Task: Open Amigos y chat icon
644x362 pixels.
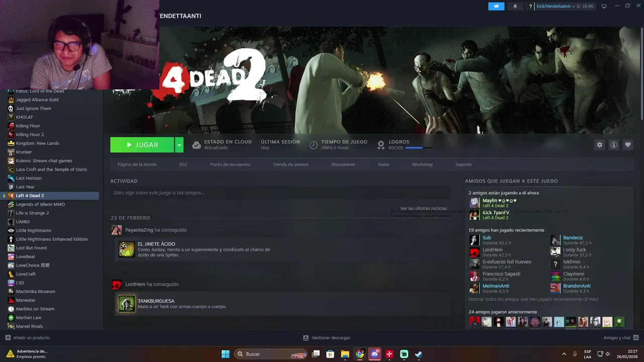Action: (x=636, y=338)
